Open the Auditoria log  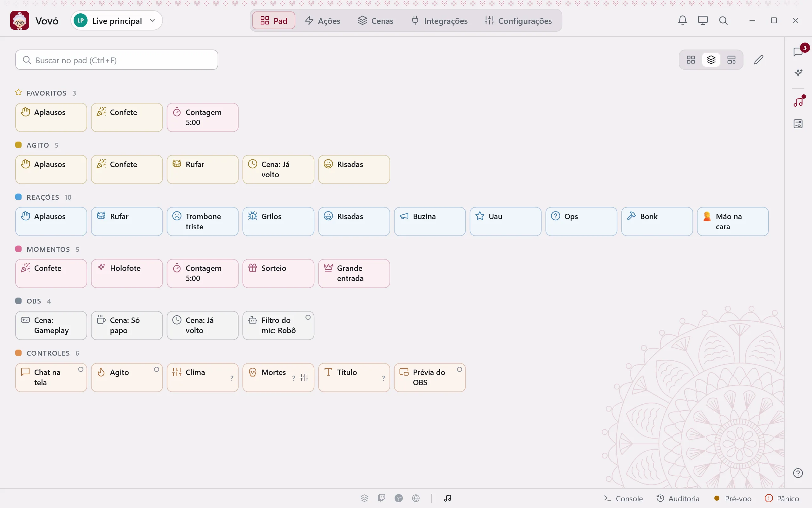coord(678,498)
